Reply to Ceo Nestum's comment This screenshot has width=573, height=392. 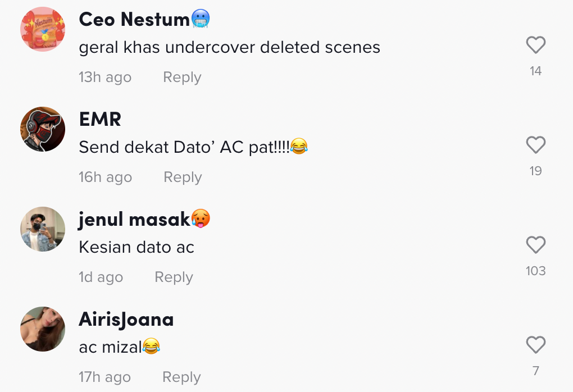(x=182, y=77)
